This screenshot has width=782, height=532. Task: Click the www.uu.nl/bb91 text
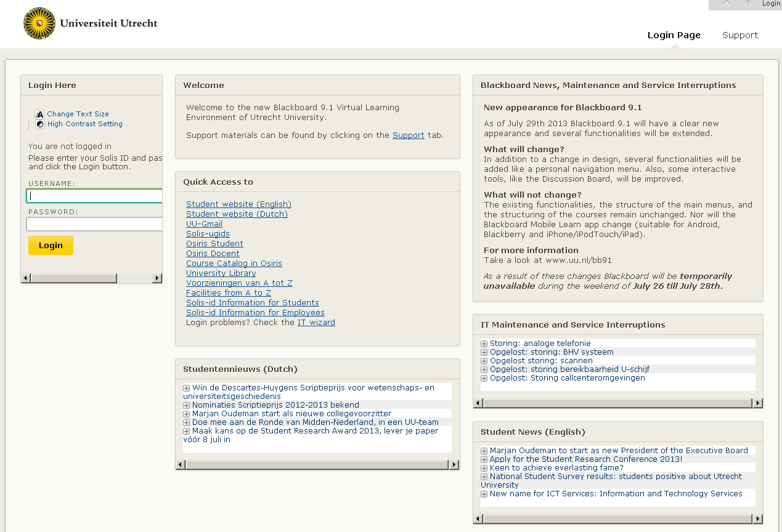pyautogui.click(x=579, y=260)
